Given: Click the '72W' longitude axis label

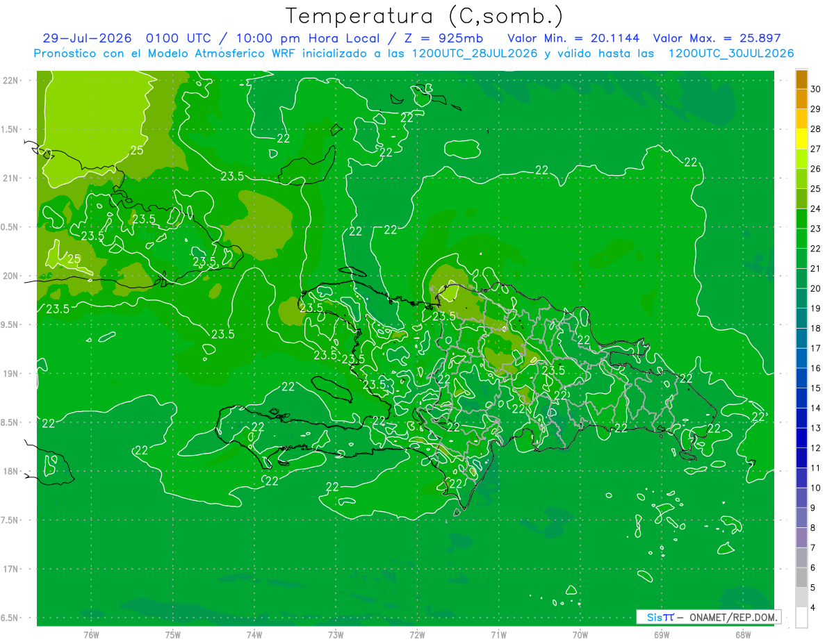Looking at the screenshot, I should (417, 634).
